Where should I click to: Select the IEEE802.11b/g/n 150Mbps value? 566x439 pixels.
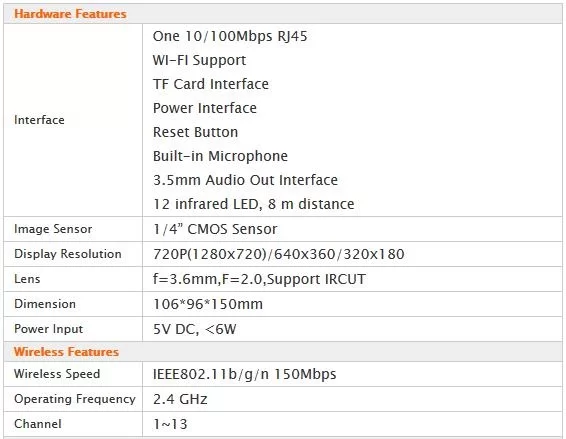(x=244, y=374)
